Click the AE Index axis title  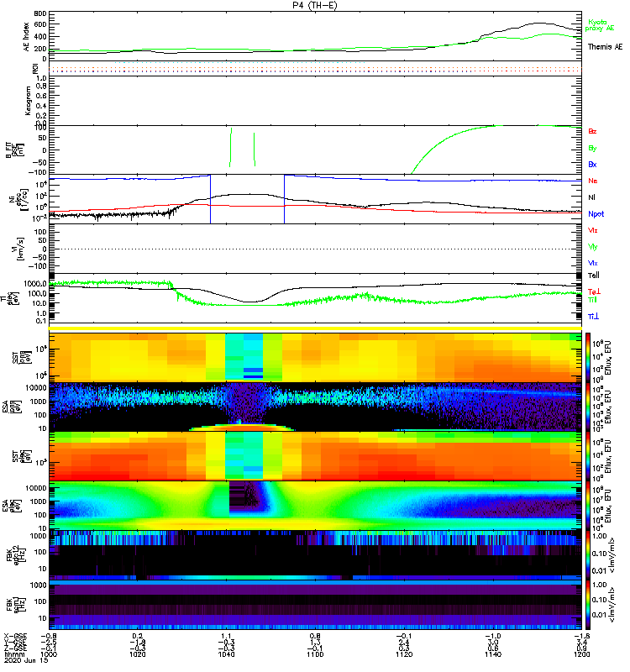click(x=26, y=37)
